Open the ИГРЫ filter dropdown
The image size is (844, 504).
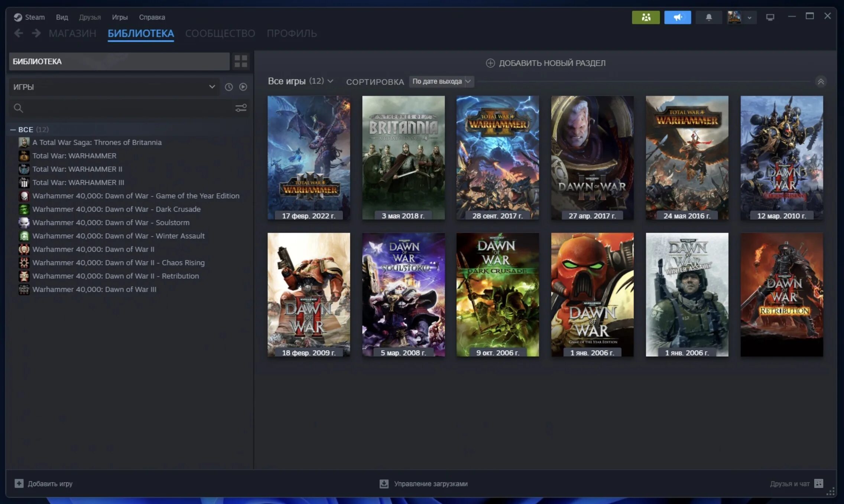coord(114,87)
